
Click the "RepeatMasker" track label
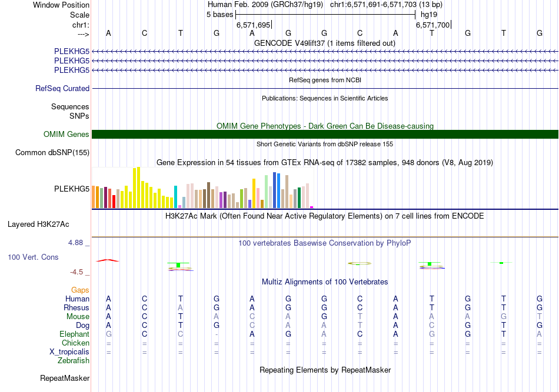(65, 378)
